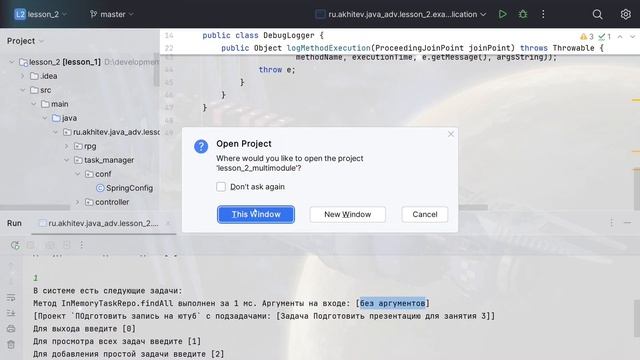Collapse the java folder

(45, 118)
